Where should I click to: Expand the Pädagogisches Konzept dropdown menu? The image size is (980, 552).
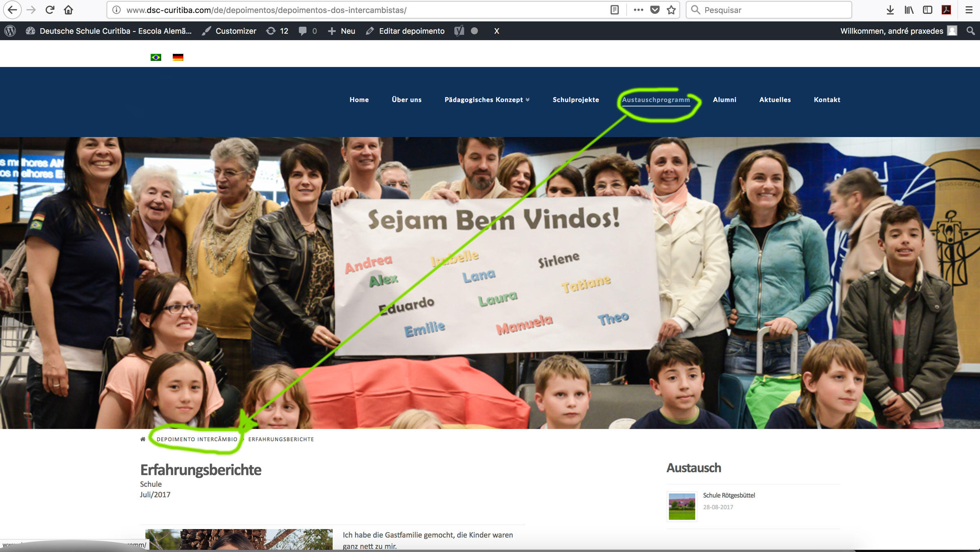click(x=487, y=100)
